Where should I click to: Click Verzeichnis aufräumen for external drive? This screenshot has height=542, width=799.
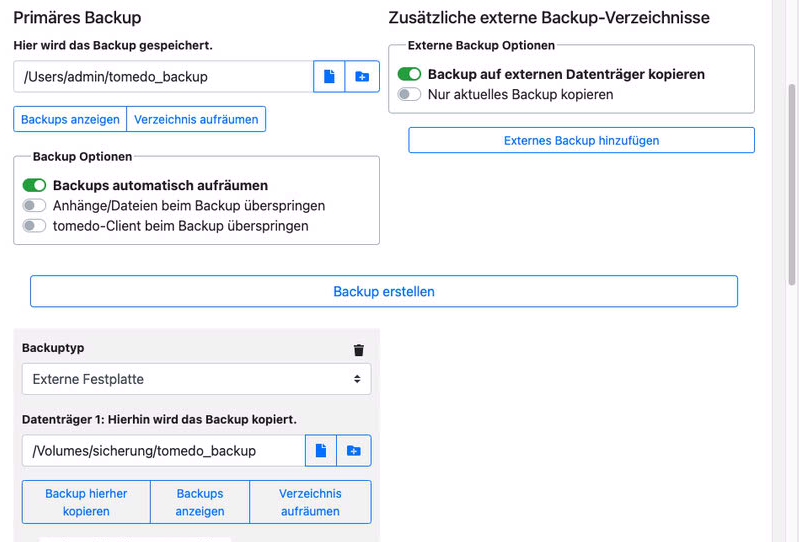[310, 502]
